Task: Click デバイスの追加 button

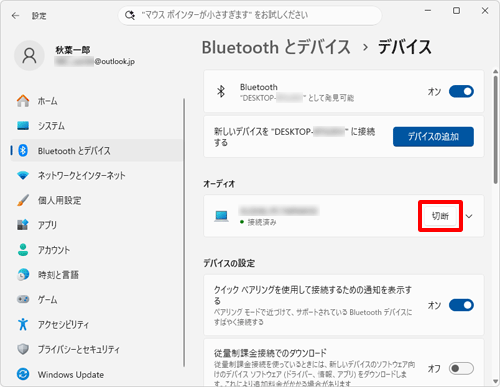Action: coord(433,136)
